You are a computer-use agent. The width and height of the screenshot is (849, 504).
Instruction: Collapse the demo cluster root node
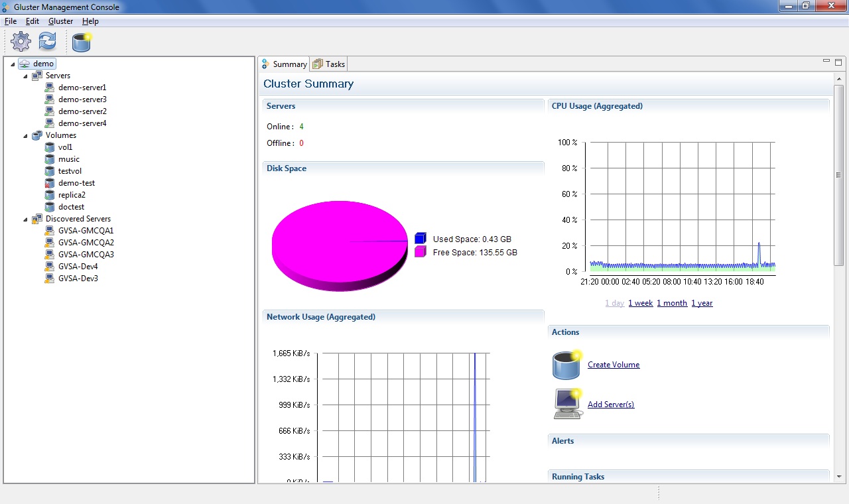tap(13, 64)
